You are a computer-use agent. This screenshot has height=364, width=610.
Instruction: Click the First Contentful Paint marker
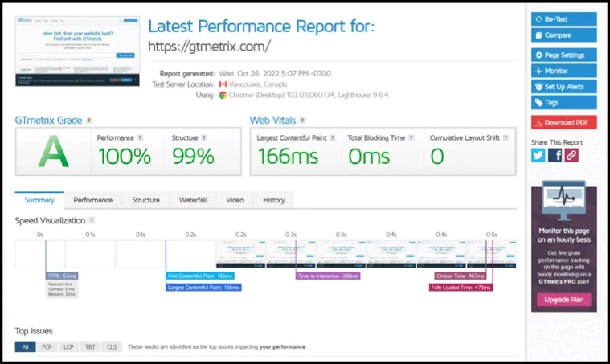click(200, 276)
